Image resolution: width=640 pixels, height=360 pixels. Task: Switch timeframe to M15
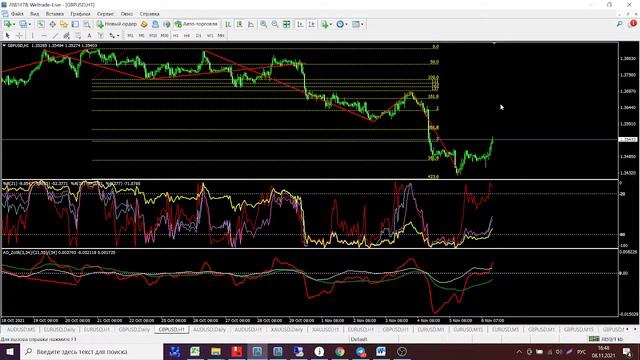click(153, 36)
